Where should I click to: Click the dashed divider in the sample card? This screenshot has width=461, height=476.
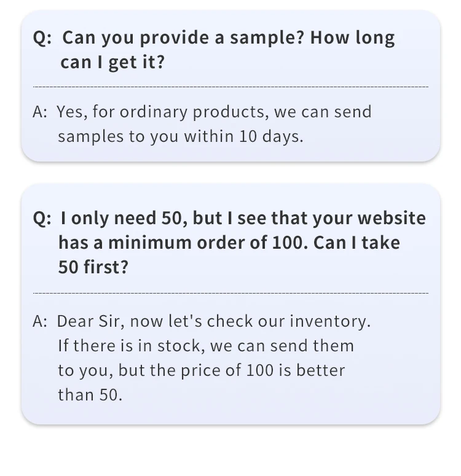click(230, 87)
